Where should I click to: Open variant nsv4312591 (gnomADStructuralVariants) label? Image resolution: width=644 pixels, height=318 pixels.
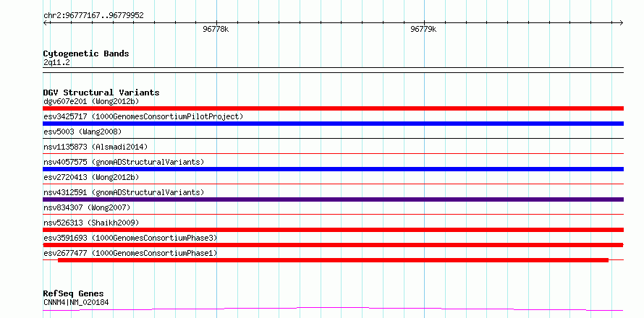pyautogui.click(x=124, y=192)
